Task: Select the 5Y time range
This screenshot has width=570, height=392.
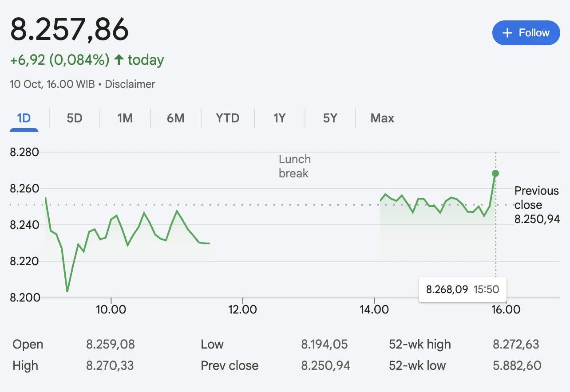Action: pos(330,118)
